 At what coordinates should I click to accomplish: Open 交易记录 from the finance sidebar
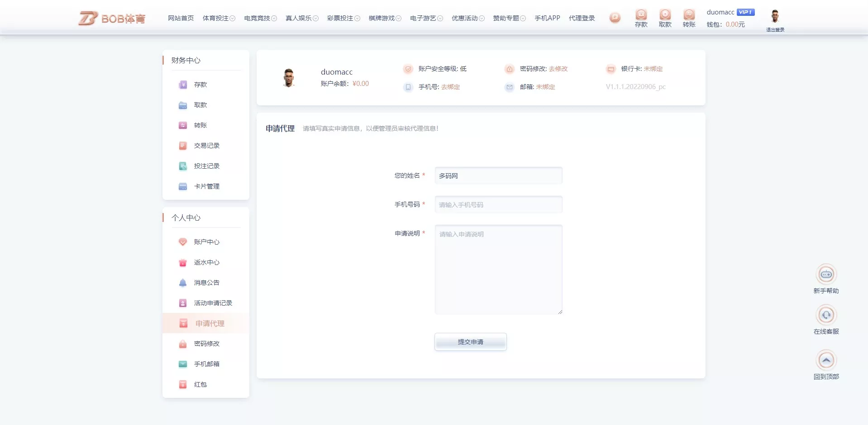point(207,146)
